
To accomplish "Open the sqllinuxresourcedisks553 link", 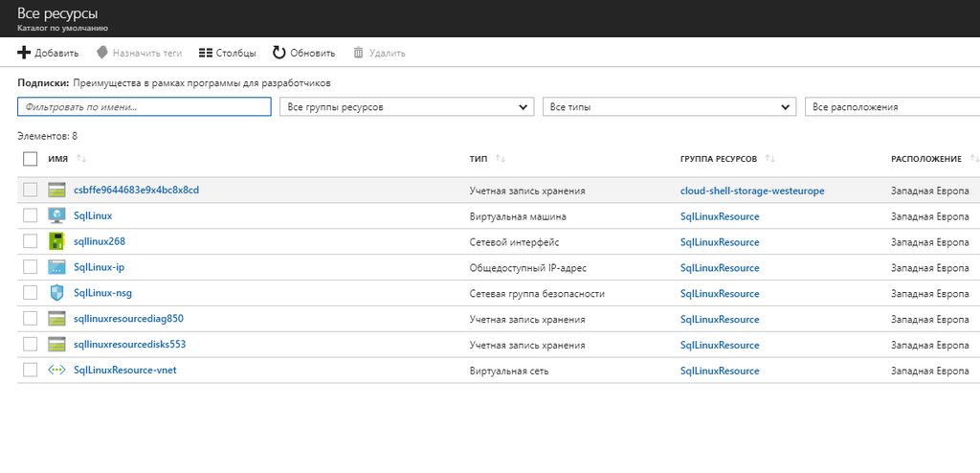I will click(130, 344).
